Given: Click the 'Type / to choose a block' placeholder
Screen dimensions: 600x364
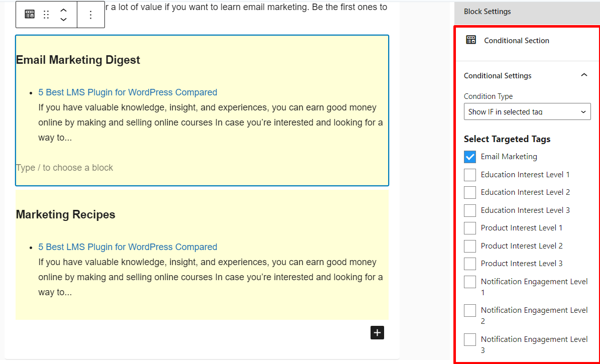Looking at the screenshot, I should pyautogui.click(x=64, y=168).
